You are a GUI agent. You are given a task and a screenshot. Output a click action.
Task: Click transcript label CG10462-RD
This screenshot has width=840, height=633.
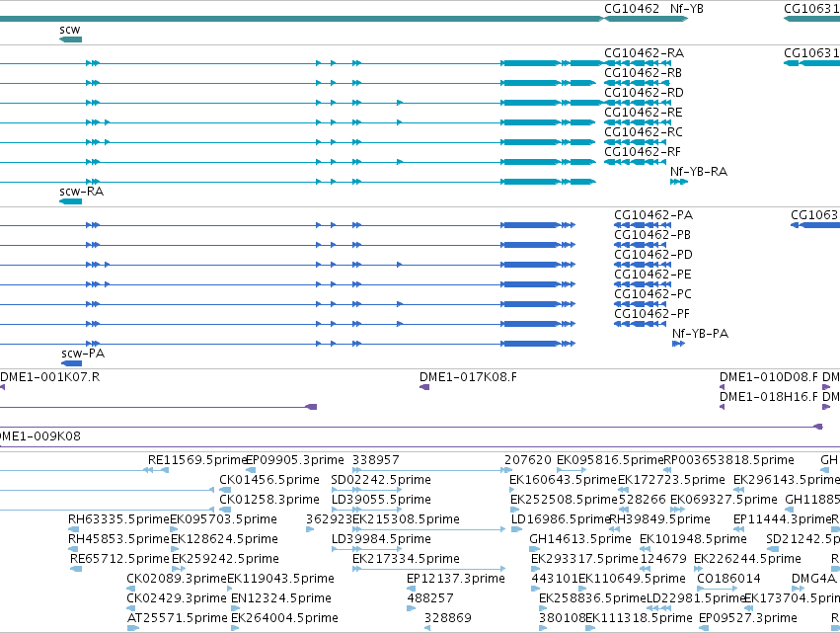point(644,93)
